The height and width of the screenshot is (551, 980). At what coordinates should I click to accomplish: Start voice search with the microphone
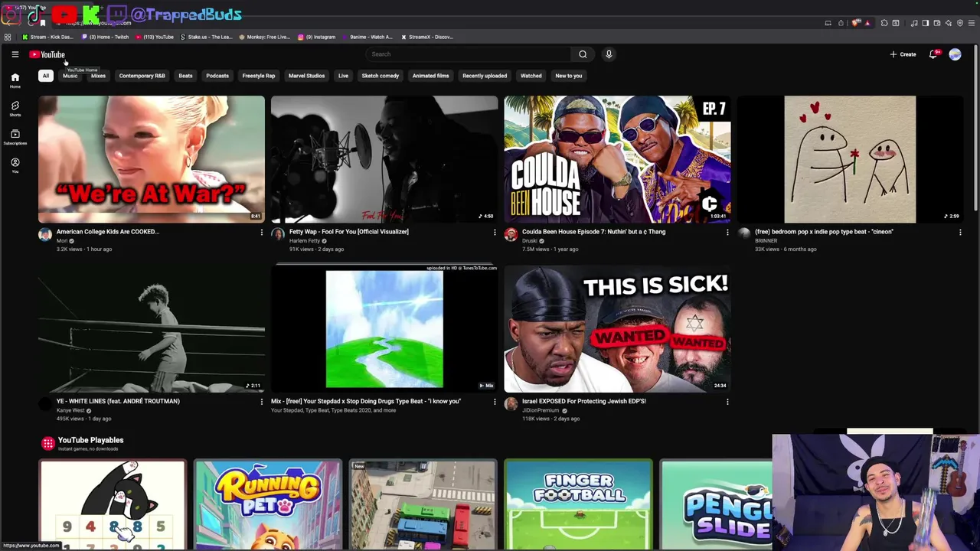[609, 54]
